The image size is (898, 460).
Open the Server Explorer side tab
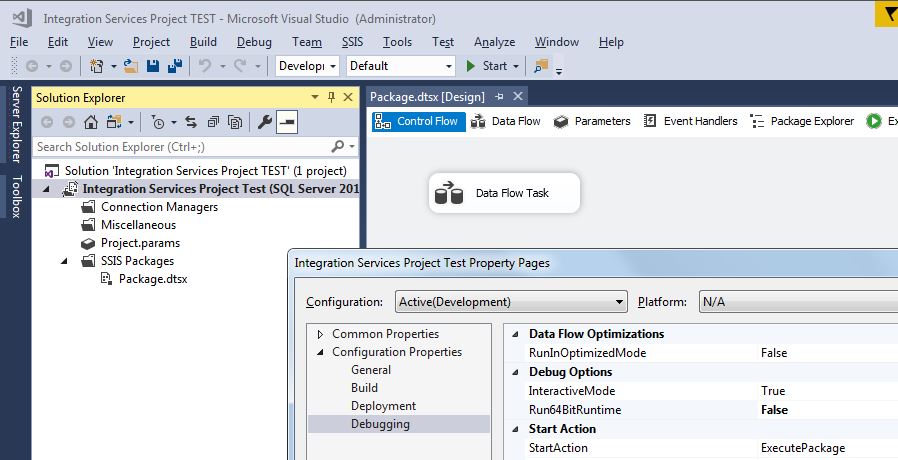(17, 124)
